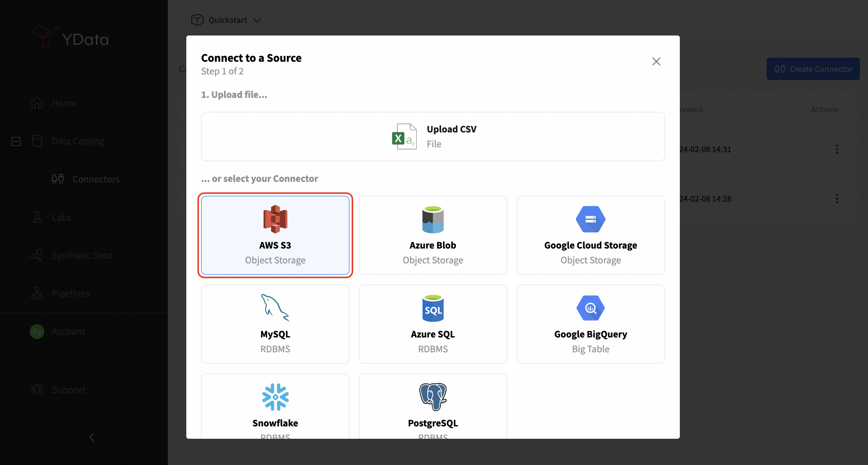Click the 'Step 1 of 2' text
Viewport: 868px width, 465px height.
222,71
